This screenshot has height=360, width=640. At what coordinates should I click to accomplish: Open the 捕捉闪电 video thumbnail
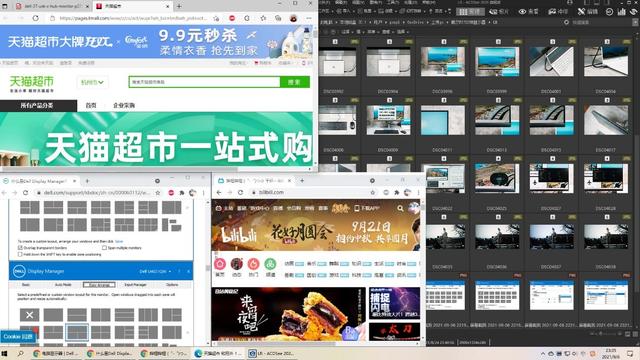point(394,303)
